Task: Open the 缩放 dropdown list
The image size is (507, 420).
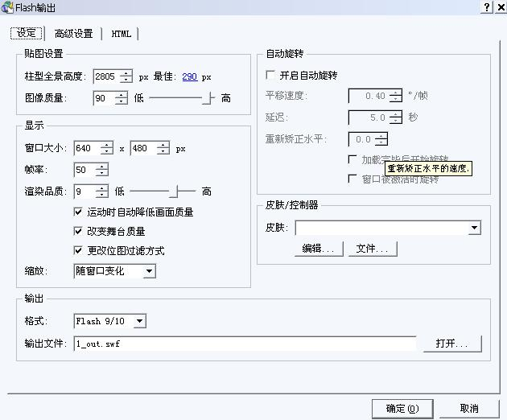Action: 149,271
